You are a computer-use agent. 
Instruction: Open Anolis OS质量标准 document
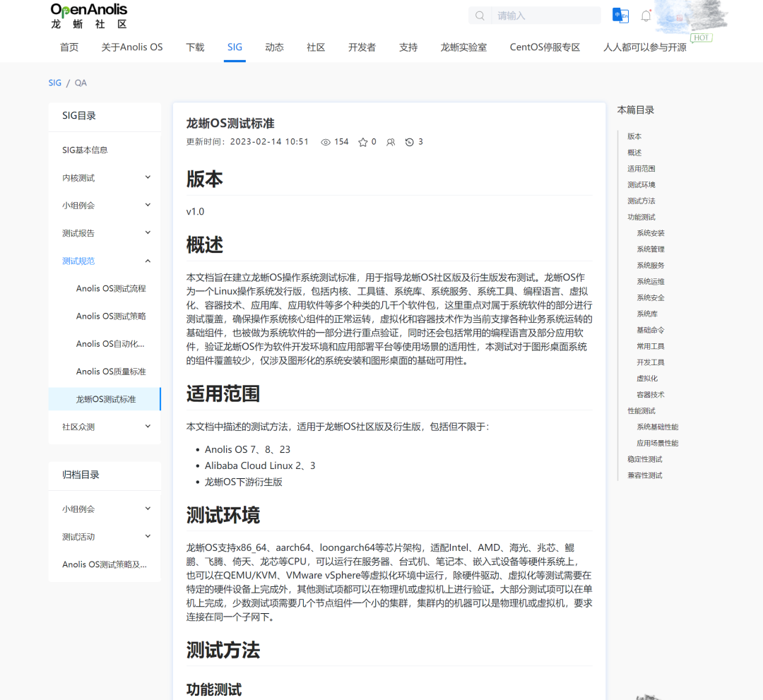tap(111, 372)
